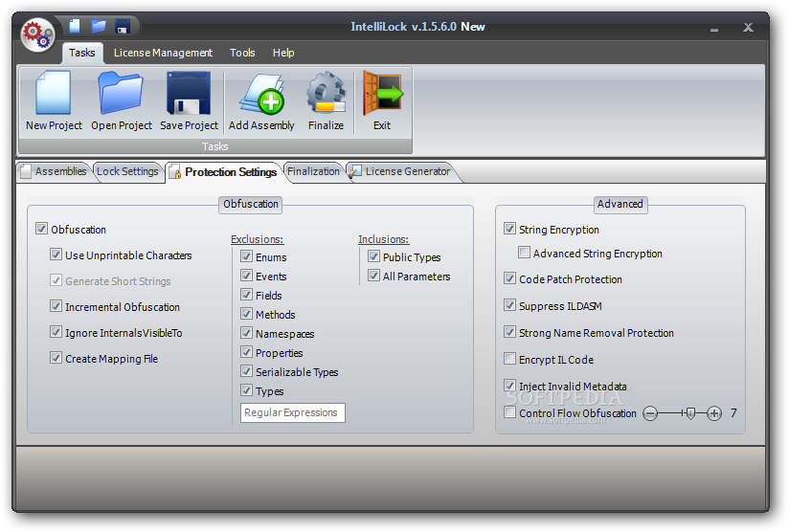Toggle Ignore InternalsVisibleTo checkbox
Viewport: 789px width, 532px height.
56,332
